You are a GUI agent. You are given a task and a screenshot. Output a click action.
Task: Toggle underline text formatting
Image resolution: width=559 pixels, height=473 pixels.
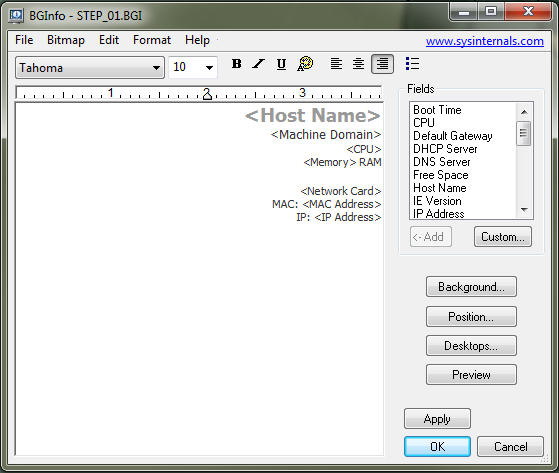[281, 64]
